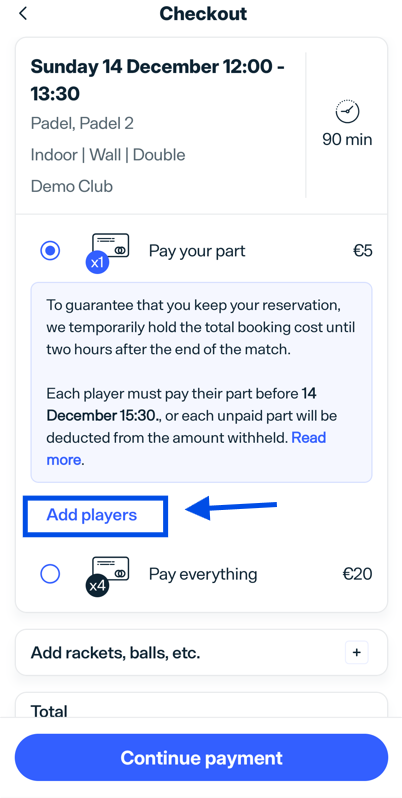Click the Pay everything label
The height and width of the screenshot is (798, 402).
click(x=203, y=574)
